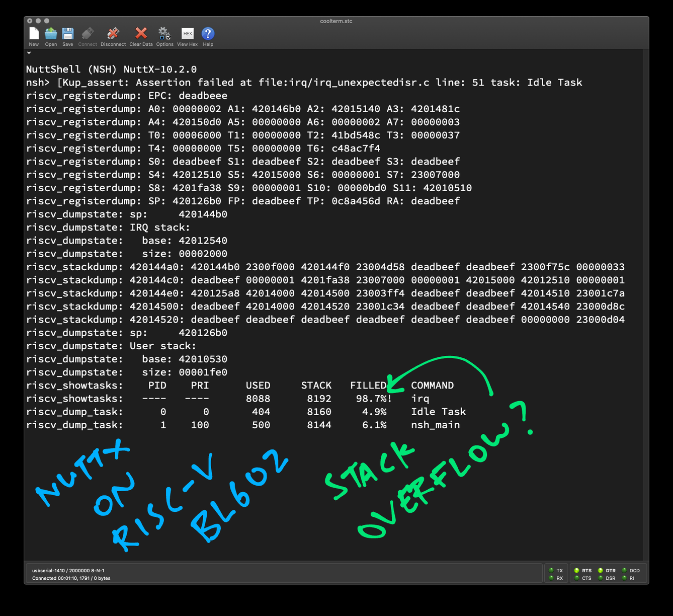Click the New document toolbar icon
The height and width of the screenshot is (616, 673).
(x=34, y=34)
